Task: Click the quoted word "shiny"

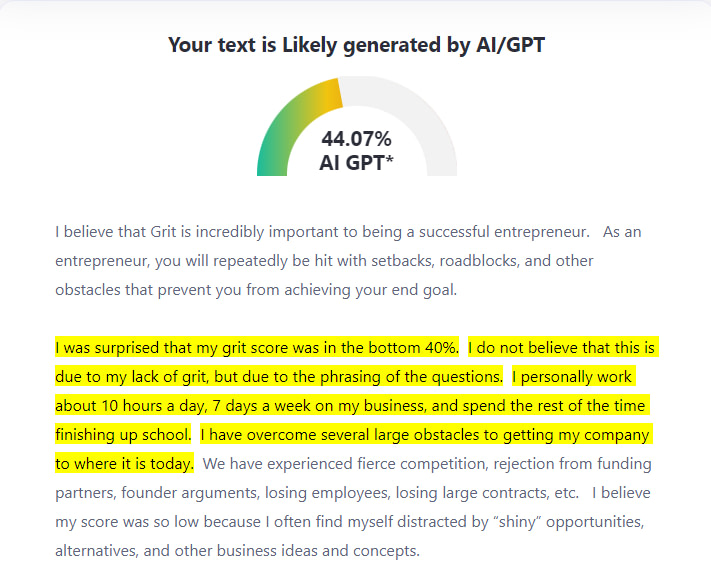Action: pos(520,522)
